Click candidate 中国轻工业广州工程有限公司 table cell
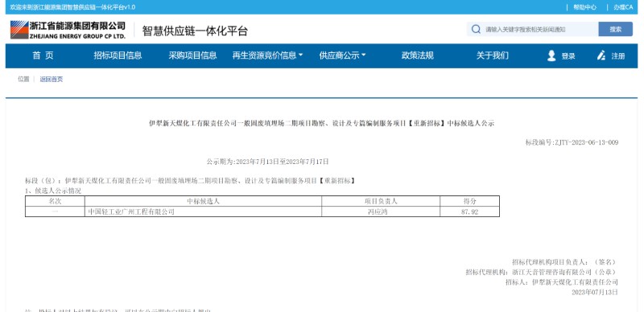644x312 pixels. pos(203,211)
